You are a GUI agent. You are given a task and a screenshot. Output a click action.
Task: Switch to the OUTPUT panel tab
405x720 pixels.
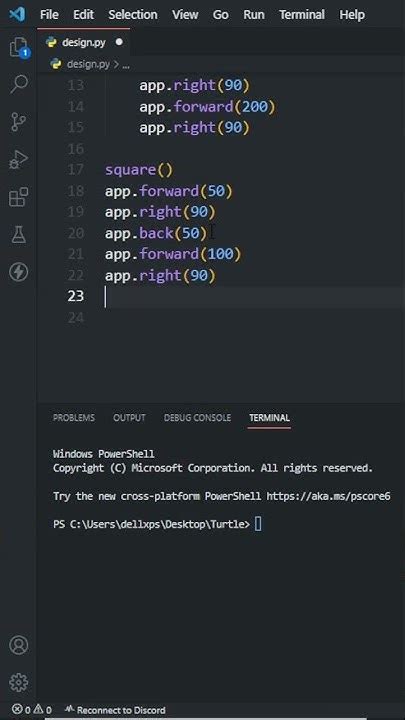(129, 418)
